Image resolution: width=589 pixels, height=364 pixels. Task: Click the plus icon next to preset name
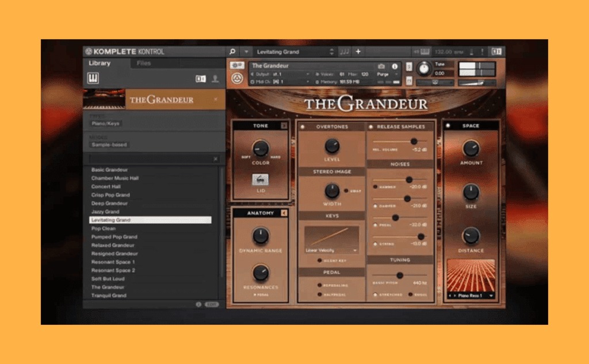pos(358,52)
